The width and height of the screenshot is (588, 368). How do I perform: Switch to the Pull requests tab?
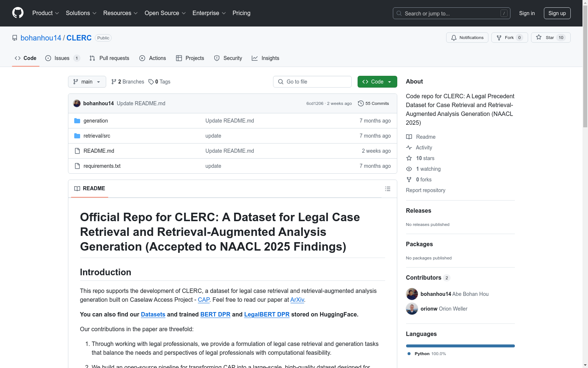(x=109, y=58)
